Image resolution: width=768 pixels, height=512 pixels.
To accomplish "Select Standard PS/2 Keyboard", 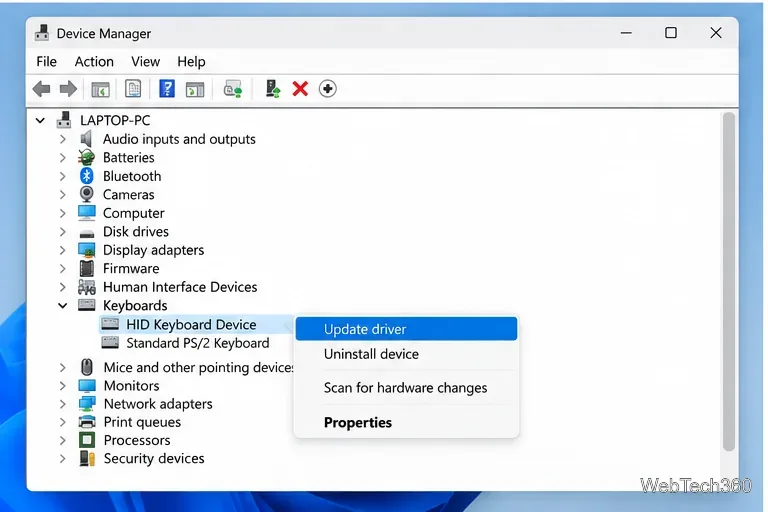I will (x=198, y=343).
